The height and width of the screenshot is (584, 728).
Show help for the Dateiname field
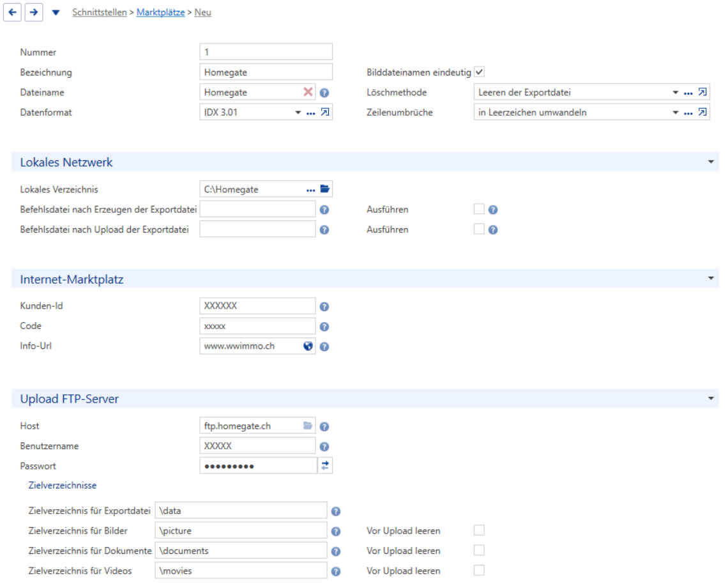pos(324,93)
